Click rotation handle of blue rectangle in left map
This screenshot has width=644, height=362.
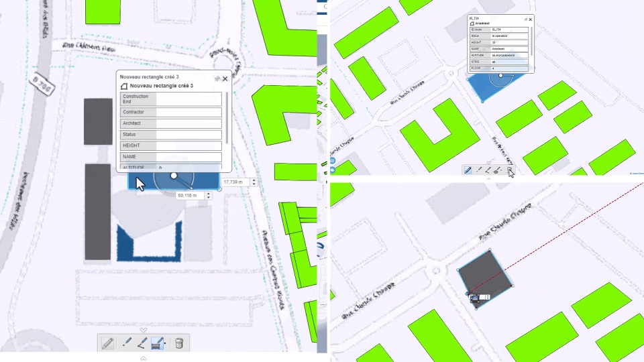tap(174, 176)
